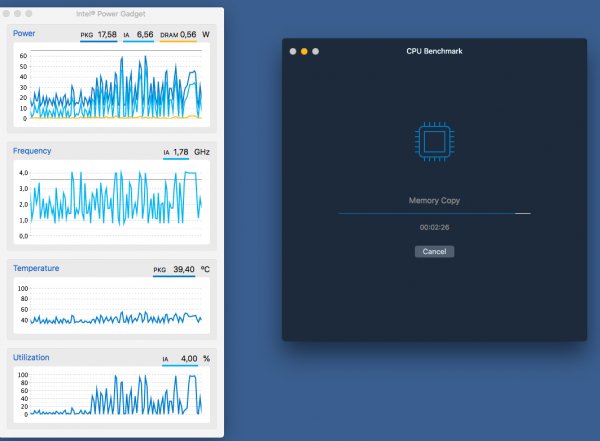Click the Cancel button in CPU Benchmark

pyautogui.click(x=434, y=252)
